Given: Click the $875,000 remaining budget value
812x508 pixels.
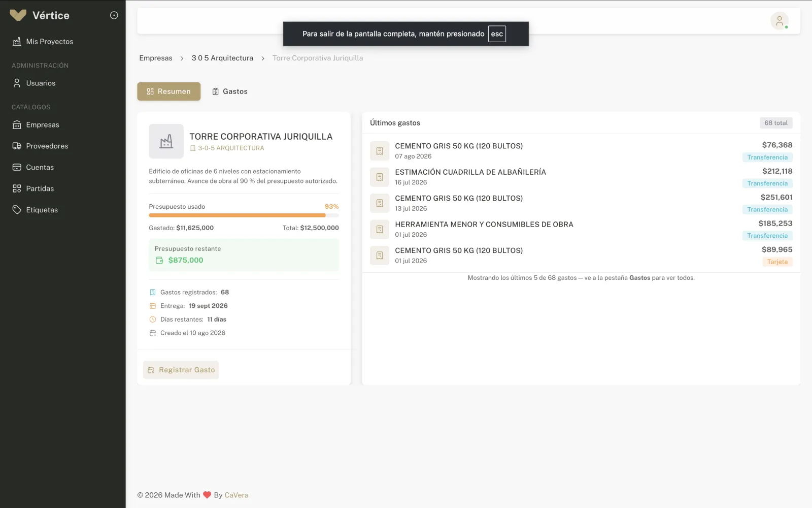Looking at the screenshot, I should coord(186,260).
